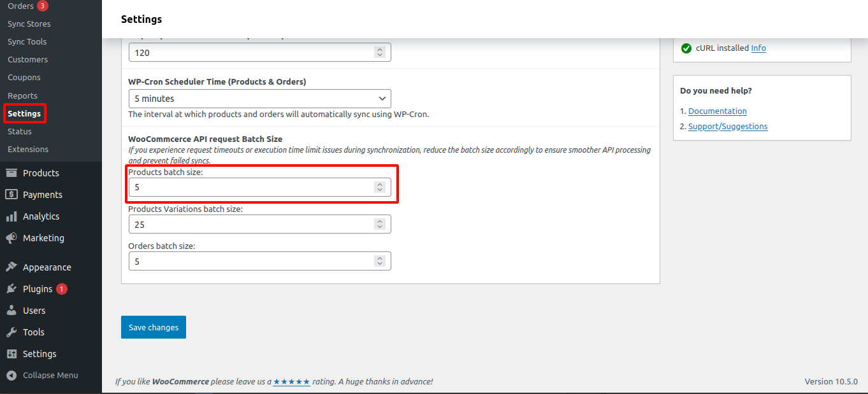Open WP-Cron Scheduler Time dropdown
The image size is (868, 394).
(259, 99)
